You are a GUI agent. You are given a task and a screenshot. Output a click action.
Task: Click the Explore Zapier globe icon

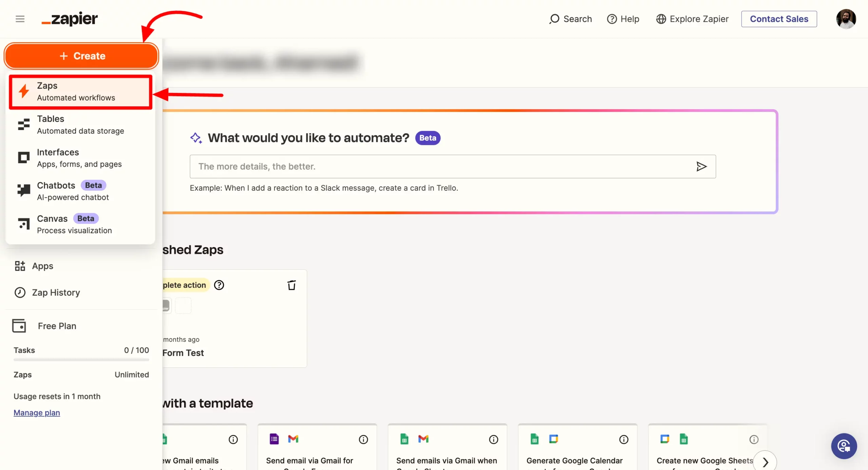click(x=661, y=19)
